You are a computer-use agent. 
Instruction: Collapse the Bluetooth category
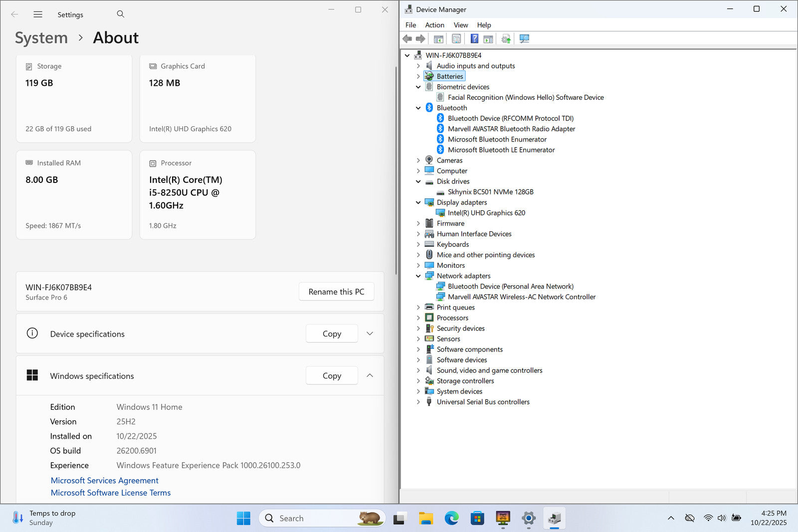pyautogui.click(x=418, y=108)
